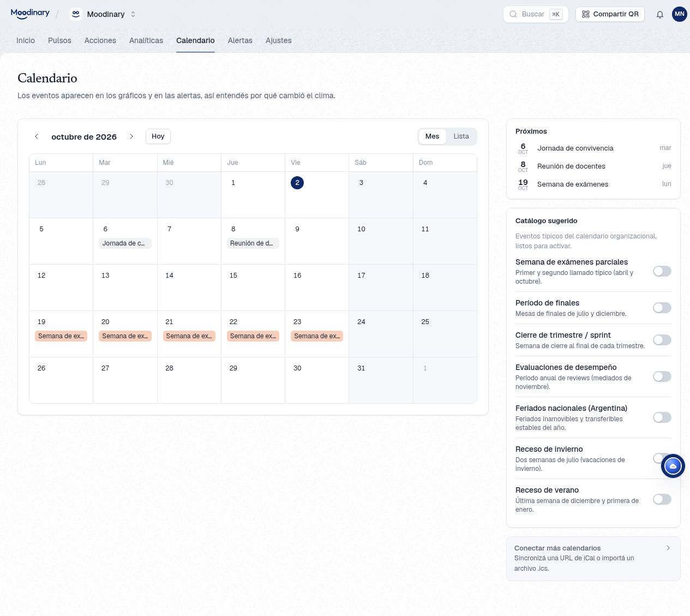Open the MN user avatar menu

680,14
